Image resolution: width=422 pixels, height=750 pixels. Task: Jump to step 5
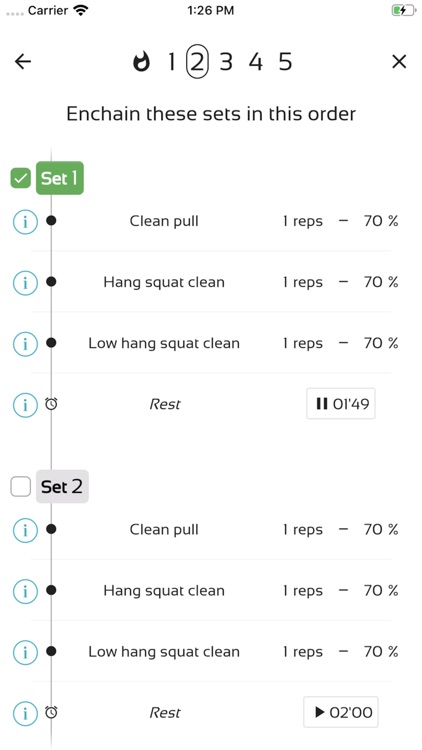click(x=285, y=62)
